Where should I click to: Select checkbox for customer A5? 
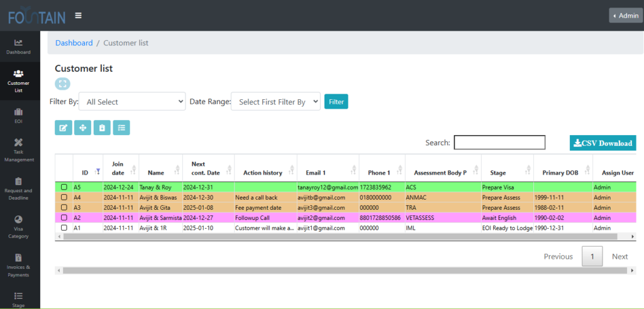click(64, 187)
